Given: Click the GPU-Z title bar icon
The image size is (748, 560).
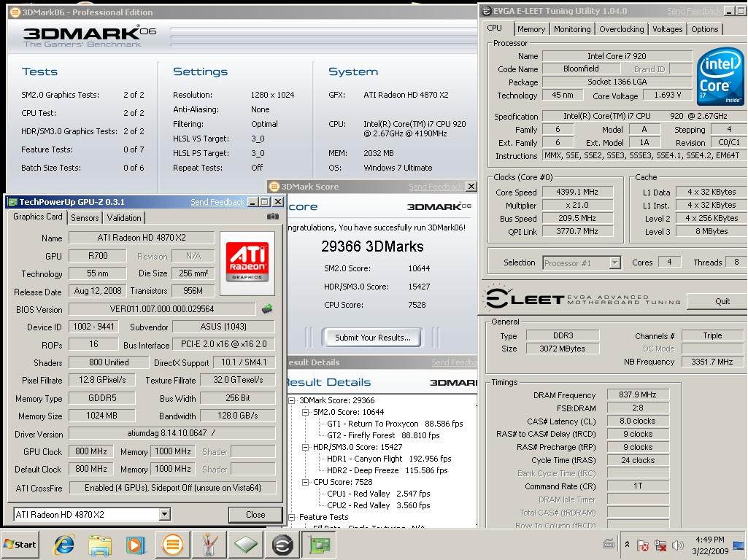Looking at the screenshot, I should [x=13, y=202].
